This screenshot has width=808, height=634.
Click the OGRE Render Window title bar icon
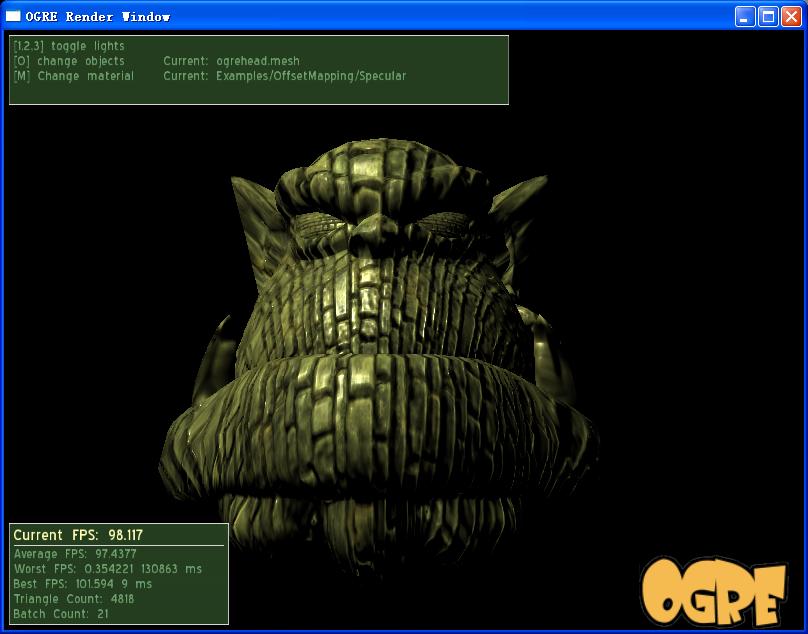pos(14,16)
